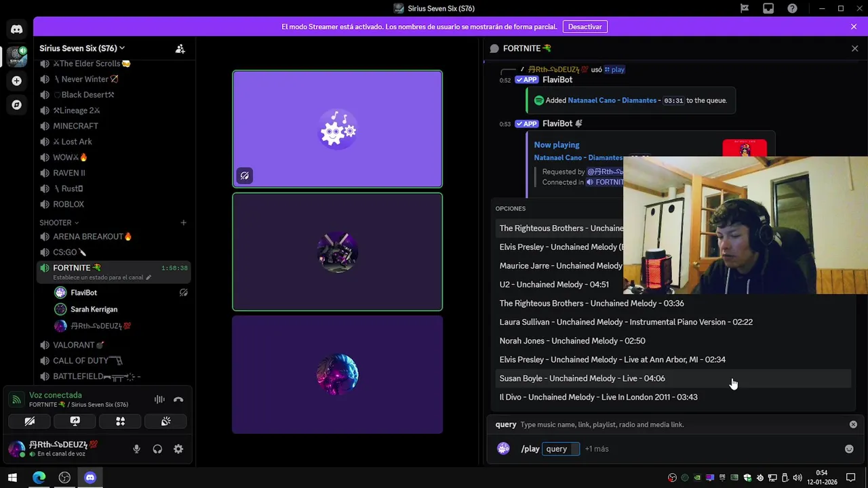The width and height of the screenshot is (868, 488).
Task: Click FlaviBot name in 0:52 message
Action: click(557, 80)
